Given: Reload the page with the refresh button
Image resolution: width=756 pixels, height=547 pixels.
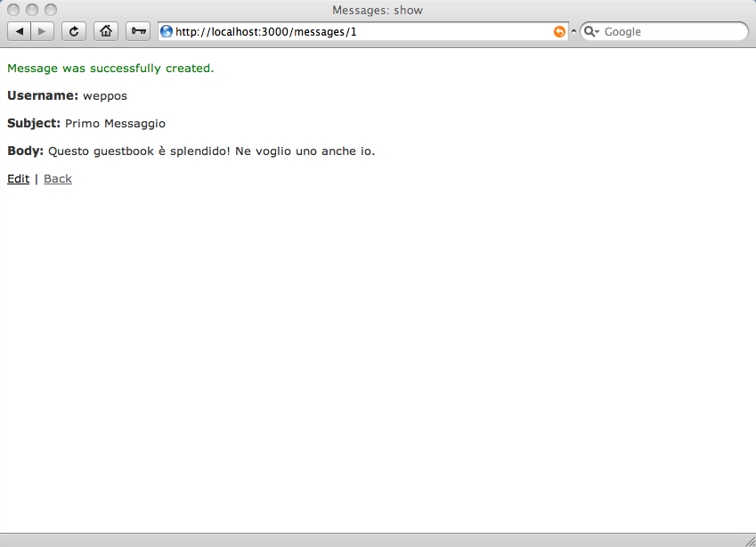Looking at the screenshot, I should click(x=74, y=31).
